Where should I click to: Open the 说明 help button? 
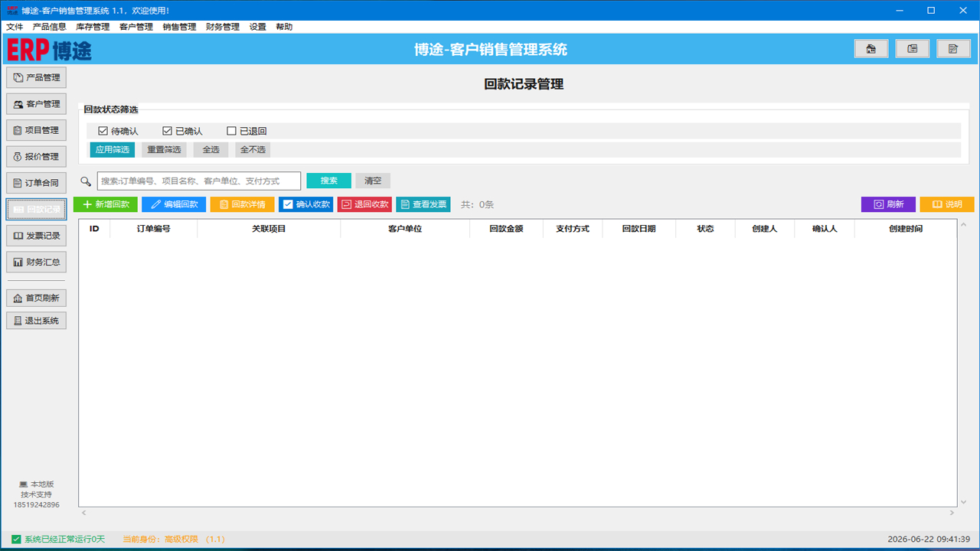(947, 204)
